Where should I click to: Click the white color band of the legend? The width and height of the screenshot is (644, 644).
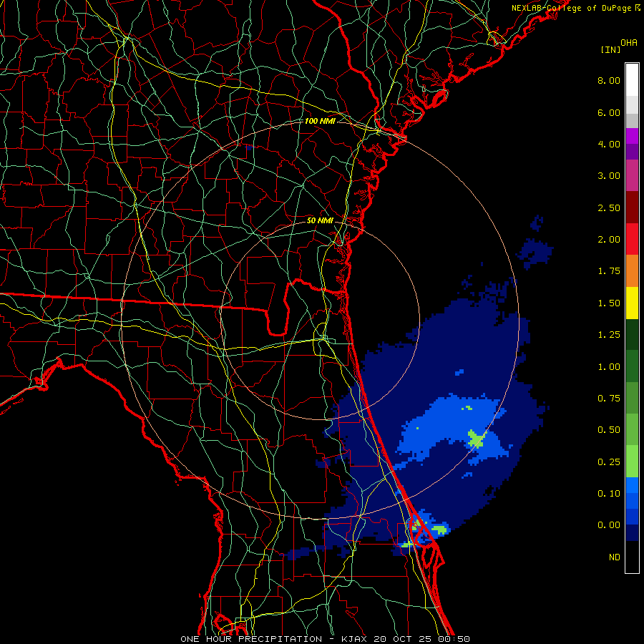tap(632, 80)
